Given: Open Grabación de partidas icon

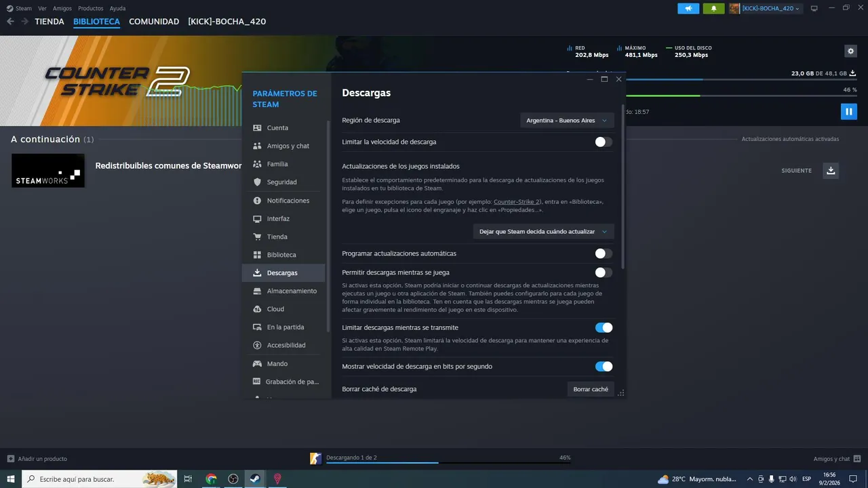Looking at the screenshot, I should 257,382.
